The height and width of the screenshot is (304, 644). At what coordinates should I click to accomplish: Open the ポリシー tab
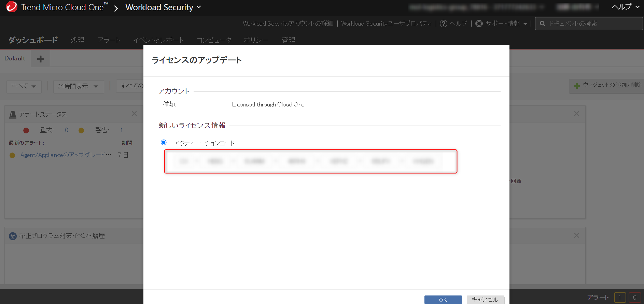256,40
